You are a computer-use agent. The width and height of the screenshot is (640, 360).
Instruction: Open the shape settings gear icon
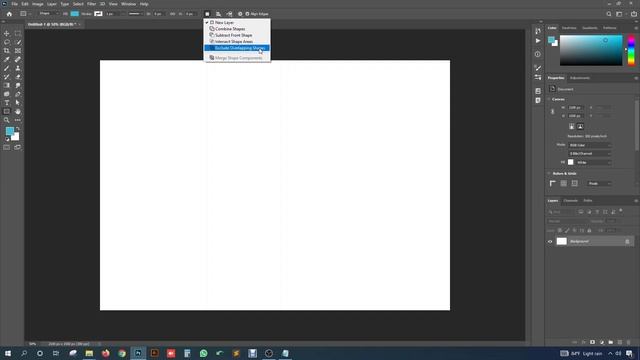[240, 14]
